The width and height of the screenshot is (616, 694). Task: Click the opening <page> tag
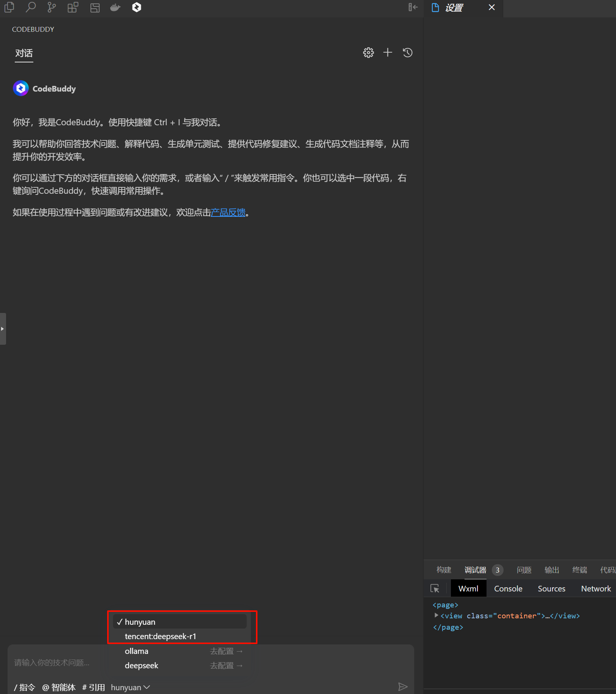tap(445, 605)
